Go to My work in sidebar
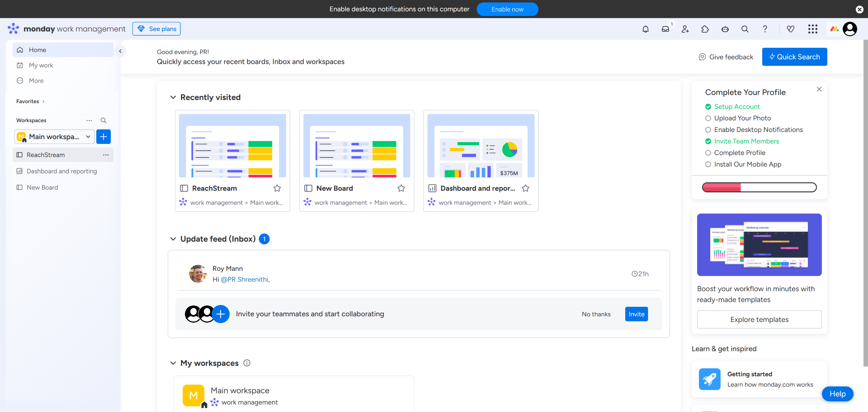 pos(41,65)
